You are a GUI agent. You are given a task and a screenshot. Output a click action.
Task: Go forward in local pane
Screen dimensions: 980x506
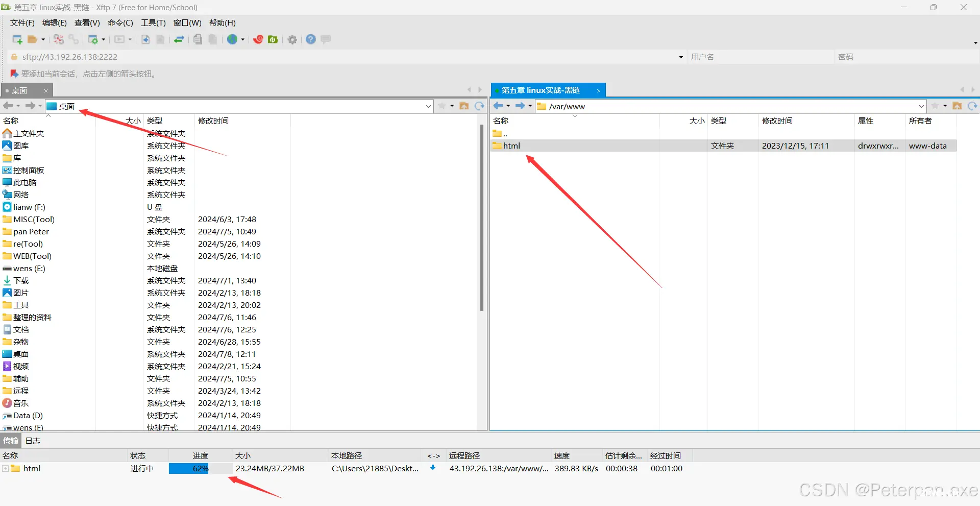30,106
